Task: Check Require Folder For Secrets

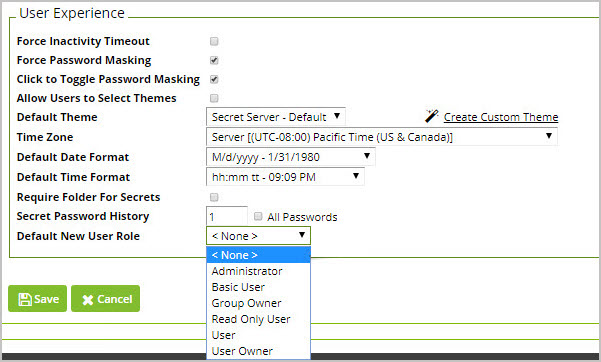Action: (x=214, y=197)
